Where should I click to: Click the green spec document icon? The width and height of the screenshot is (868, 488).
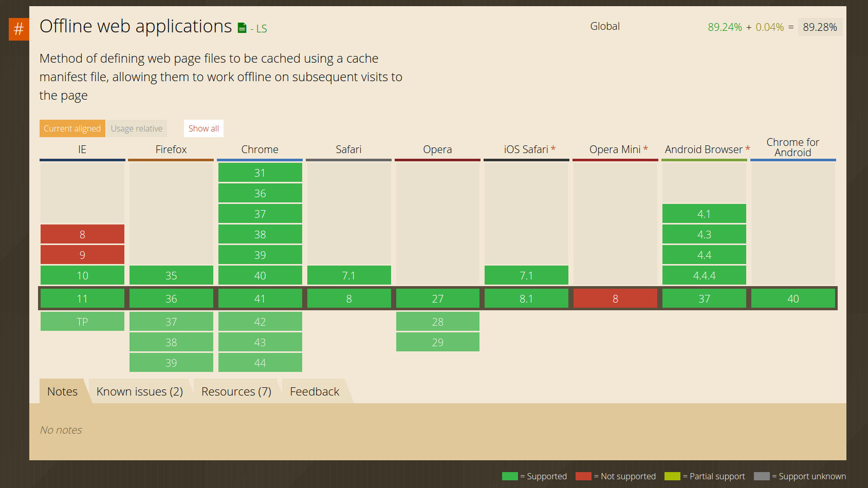click(242, 28)
